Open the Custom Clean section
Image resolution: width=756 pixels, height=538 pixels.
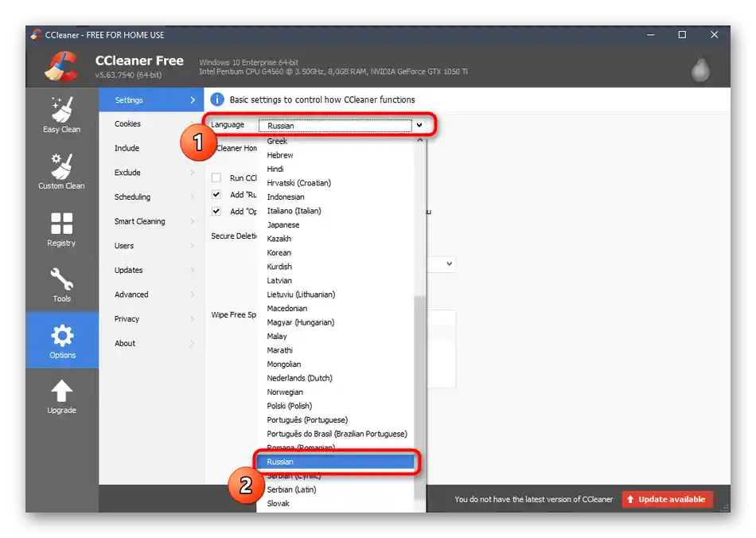click(x=62, y=172)
